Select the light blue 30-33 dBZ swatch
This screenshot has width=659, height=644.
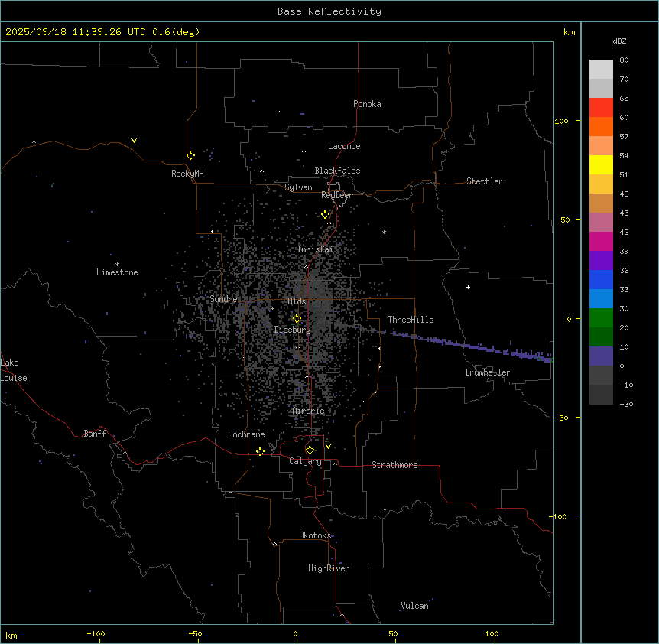[601, 298]
